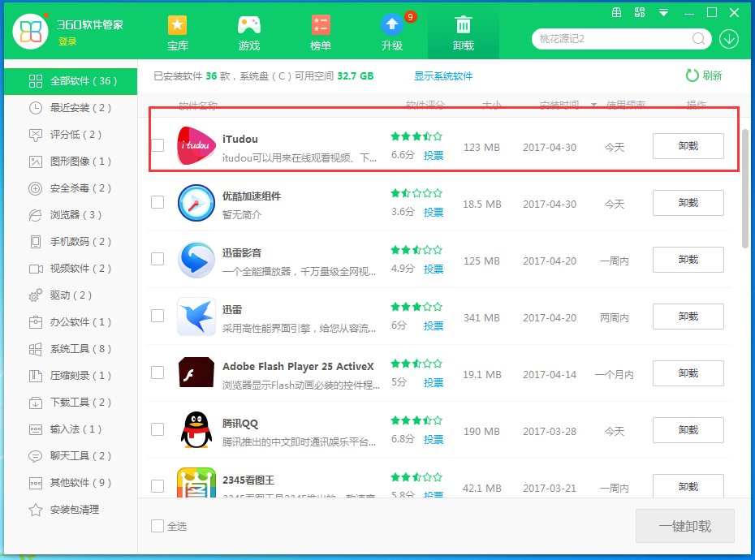This screenshot has width=755, height=560.
Task: Select 图形图像 (1) category
Action: [x=71, y=162]
